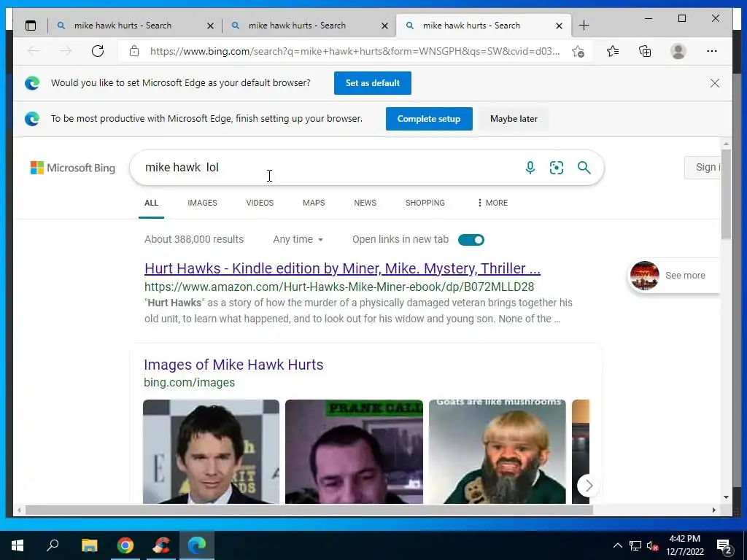Click the muted volume tray icon
The height and width of the screenshot is (560, 747).
[x=652, y=546]
